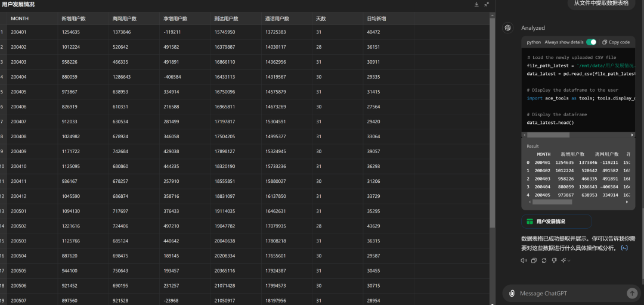Click the Copy code button

click(x=616, y=42)
